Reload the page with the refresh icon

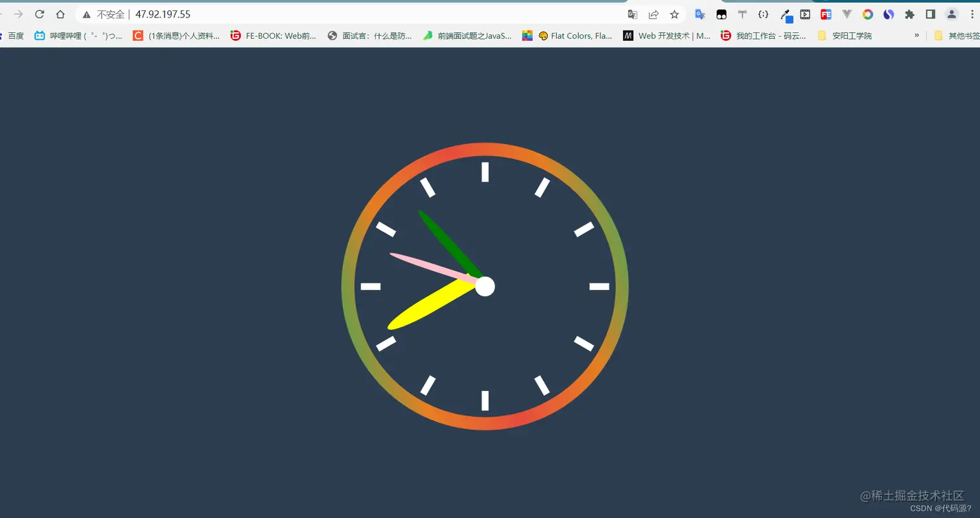click(40, 14)
